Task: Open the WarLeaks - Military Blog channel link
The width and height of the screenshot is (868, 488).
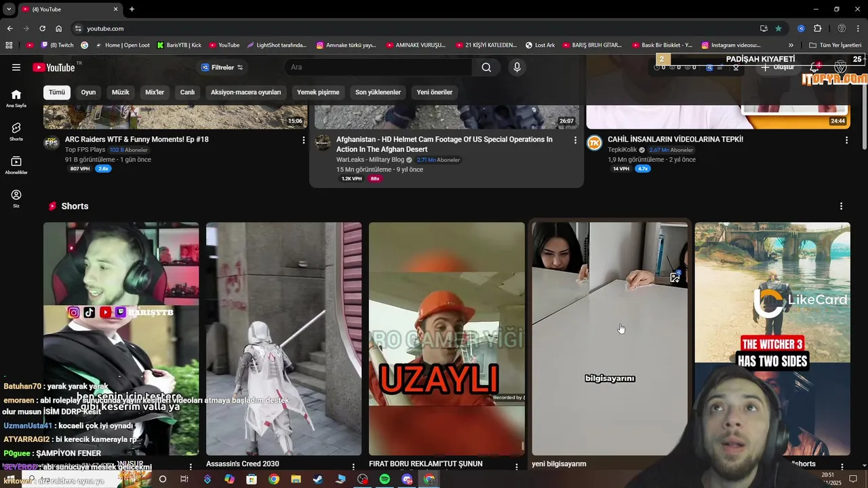Action: tap(370, 160)
